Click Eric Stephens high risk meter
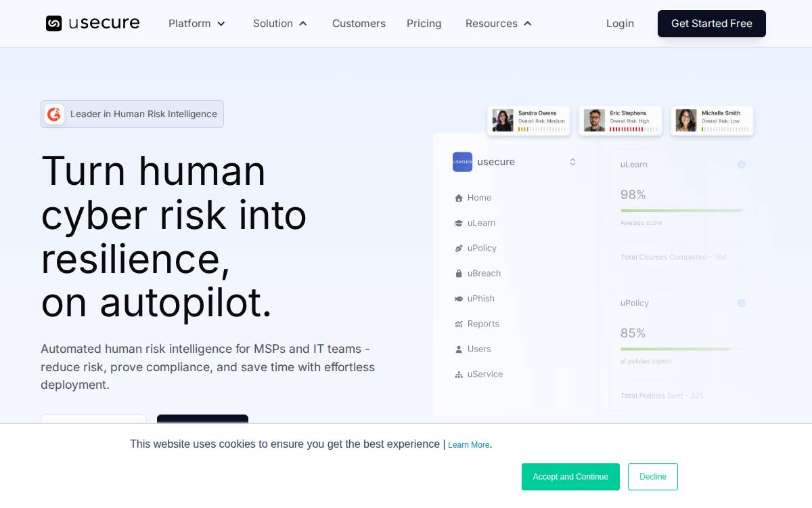Image resolution: width=812 pixels, height=508 pixels. pos(633,129)
